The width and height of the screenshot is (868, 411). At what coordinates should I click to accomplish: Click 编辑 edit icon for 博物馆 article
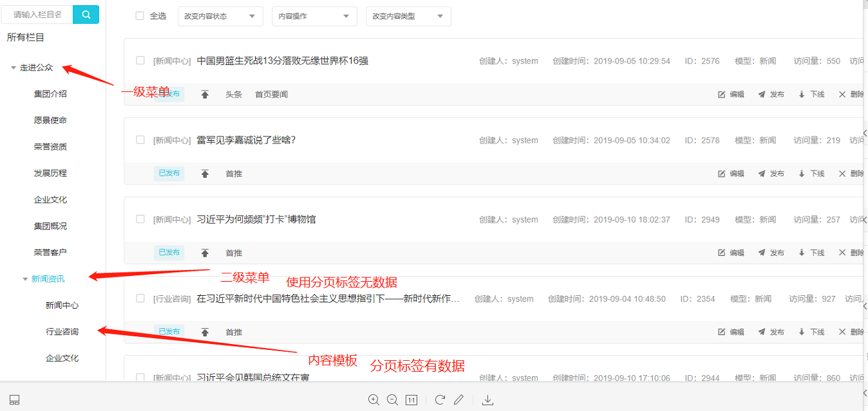722,253
